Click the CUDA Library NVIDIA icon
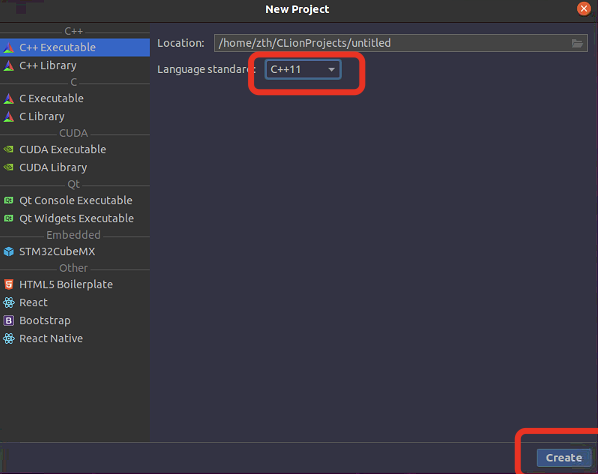 [x=9, y=167]
